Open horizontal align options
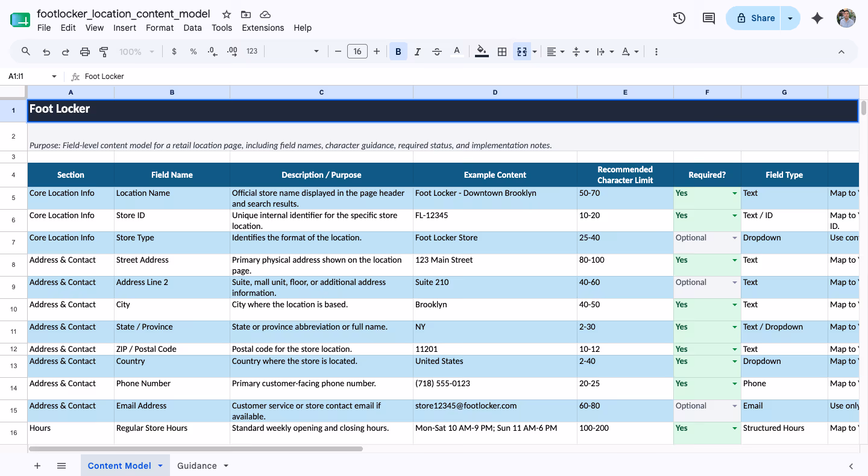The image size is (868, 476). click(555, 52)
